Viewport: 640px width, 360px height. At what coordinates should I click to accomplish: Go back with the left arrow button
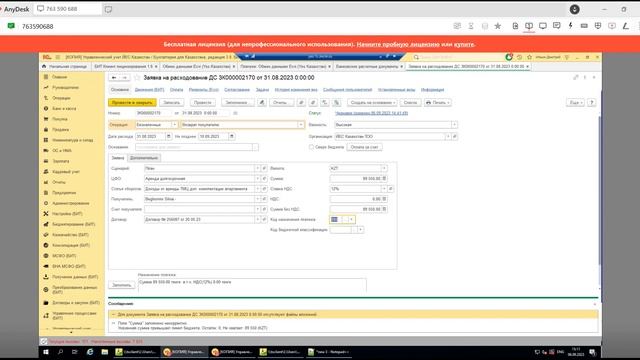114,78
